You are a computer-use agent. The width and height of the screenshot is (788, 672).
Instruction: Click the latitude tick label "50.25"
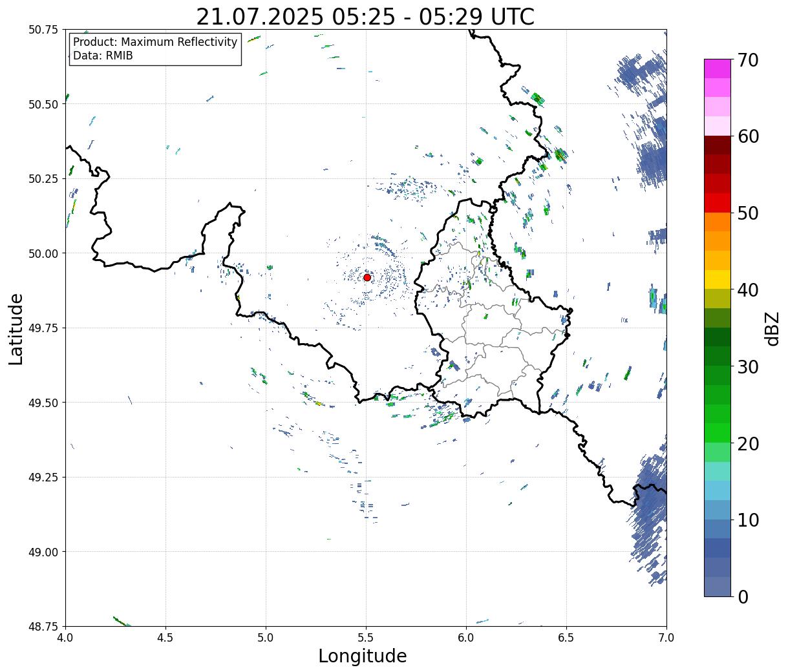click(43, 179)
